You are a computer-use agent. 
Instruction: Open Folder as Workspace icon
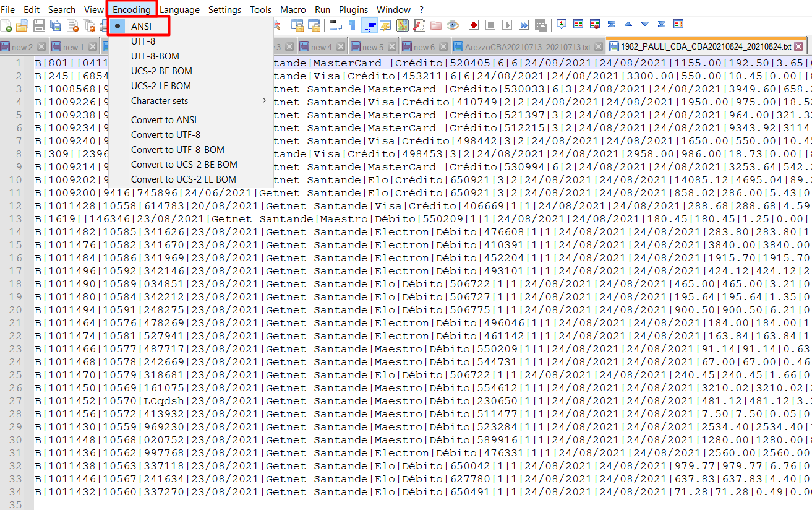[436, 25]
